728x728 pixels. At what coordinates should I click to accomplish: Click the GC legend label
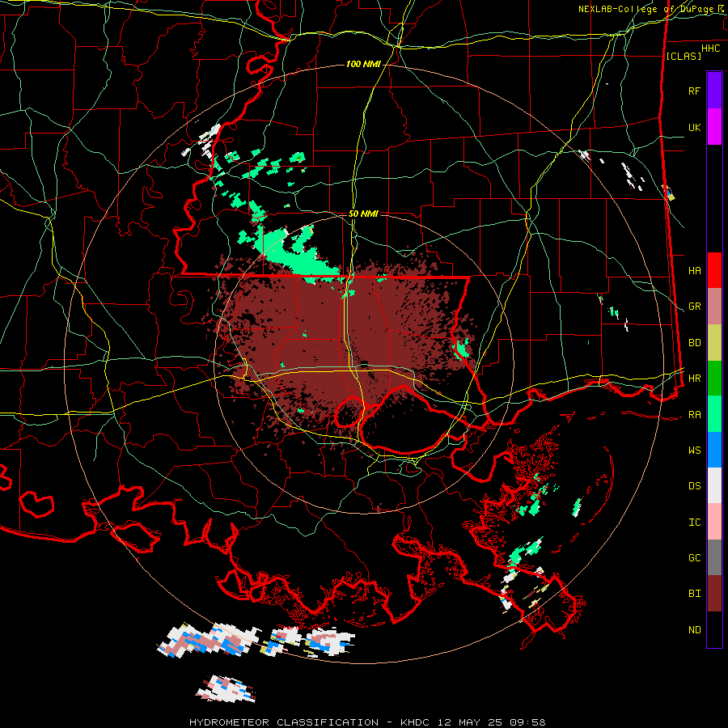(694, 557)
